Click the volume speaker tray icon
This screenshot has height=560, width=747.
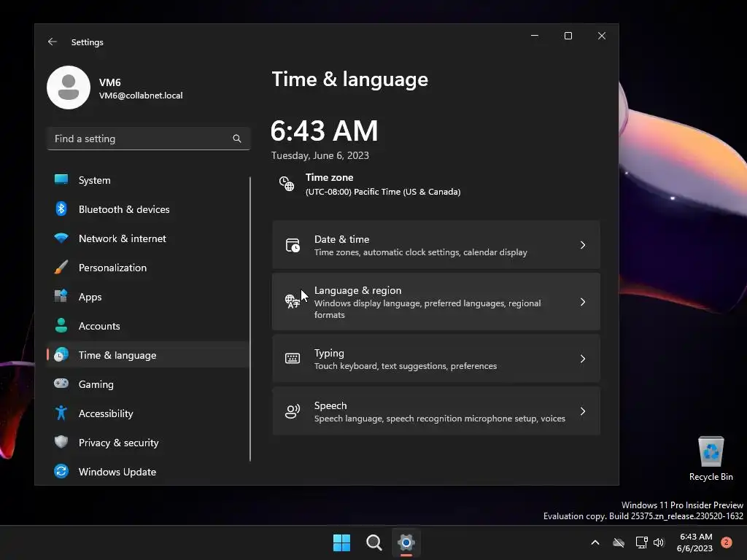point(659,542)
